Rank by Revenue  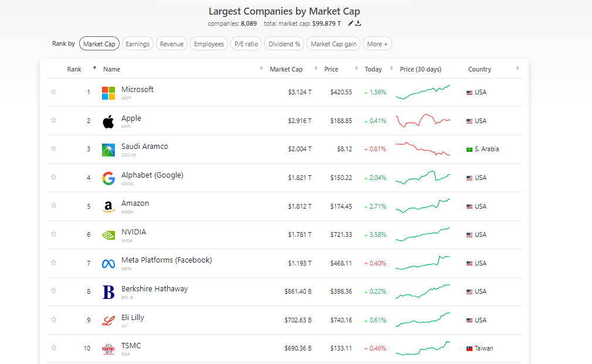coord(171,44)
